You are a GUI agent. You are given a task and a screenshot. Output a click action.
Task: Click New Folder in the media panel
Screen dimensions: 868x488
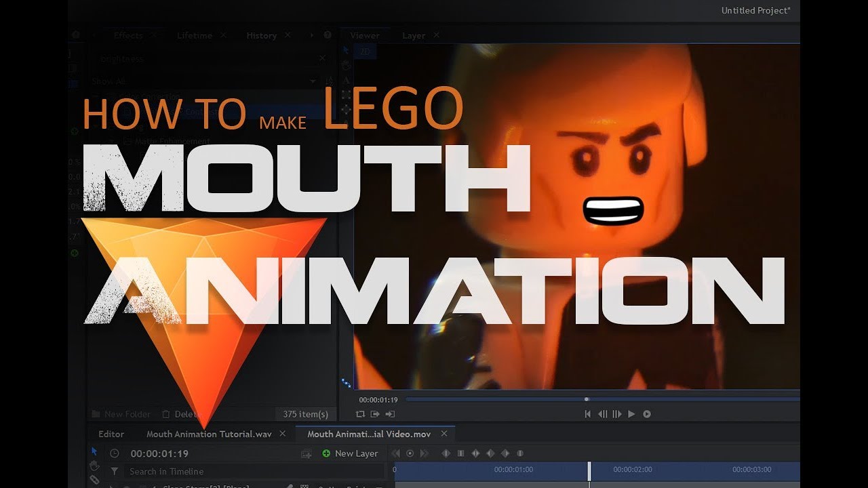click(x=121, y=414)
